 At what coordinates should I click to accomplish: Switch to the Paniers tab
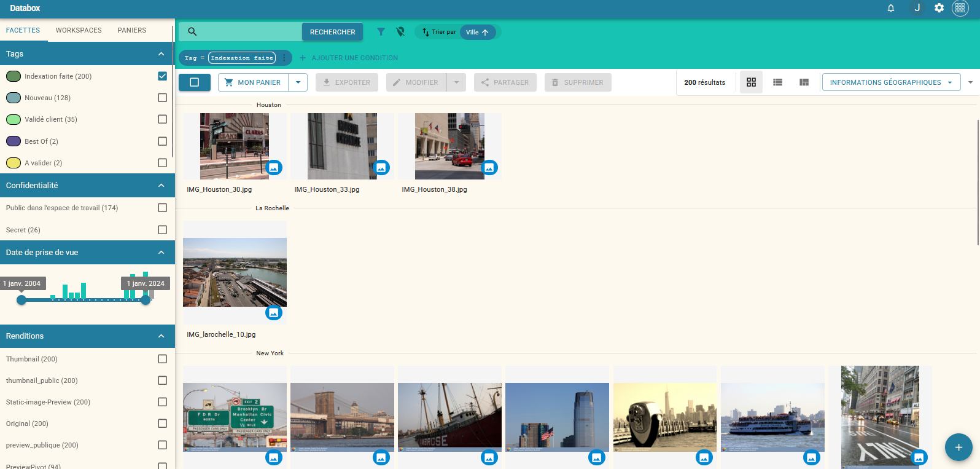click(132, 30)
